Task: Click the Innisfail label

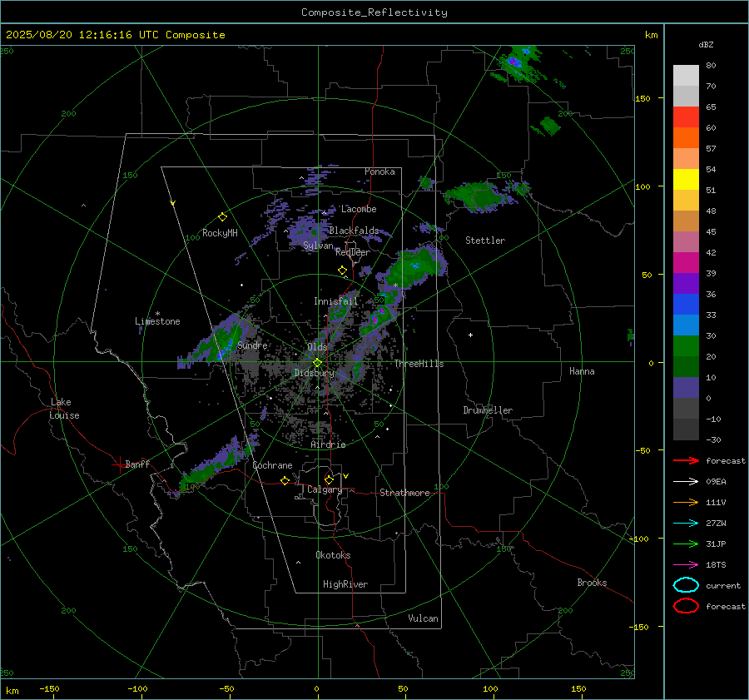Action: pyautogui.click(x=336, y=301)
